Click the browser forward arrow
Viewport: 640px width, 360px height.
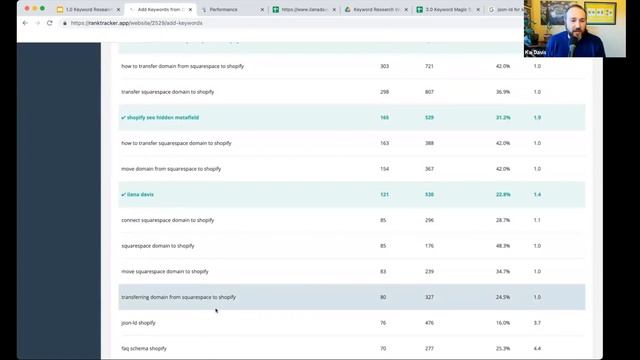click(x=38, y=23)
